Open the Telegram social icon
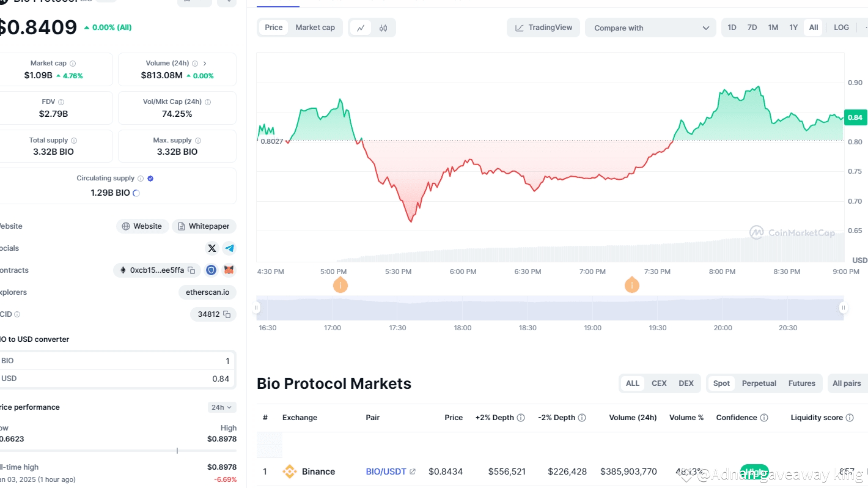 coord(229,248)
